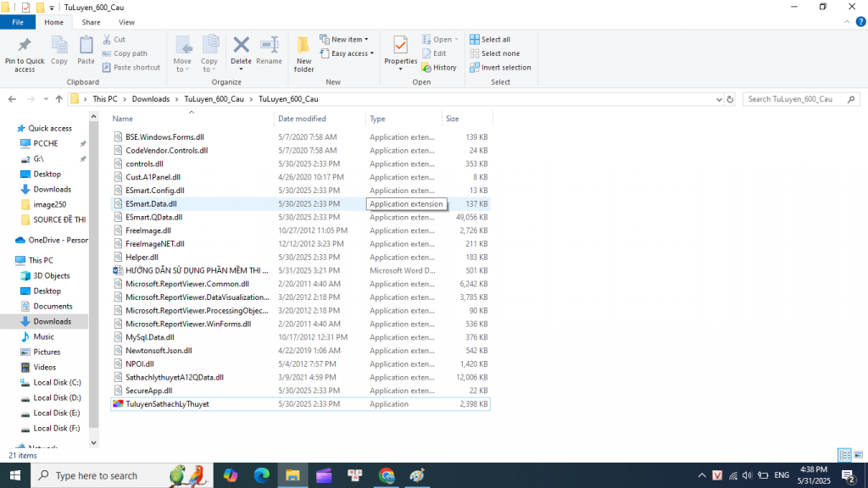Collapse the ribbon with the chevron
868x488 pixels.
847,22
